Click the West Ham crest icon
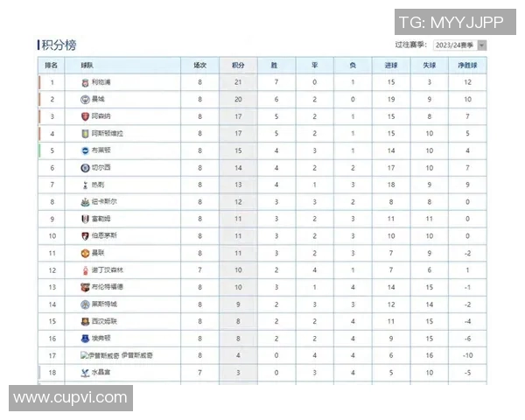This screenshot has width=525, height=420. pyautogui.click(x=85, y=321)
